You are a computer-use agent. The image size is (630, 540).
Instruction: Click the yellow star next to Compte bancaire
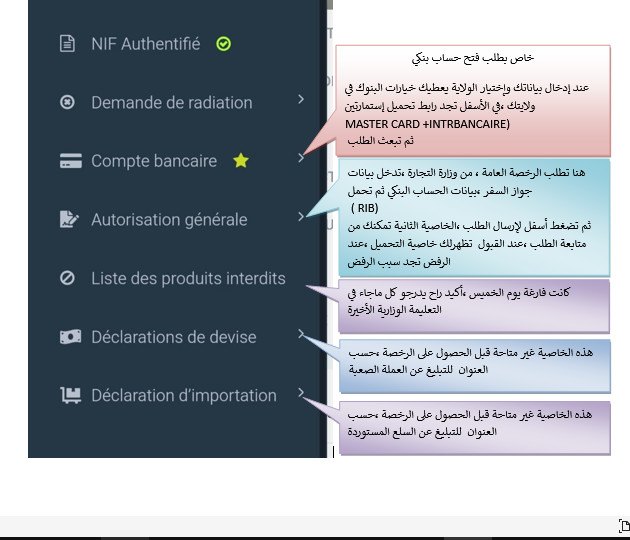[x=241, y=160]
